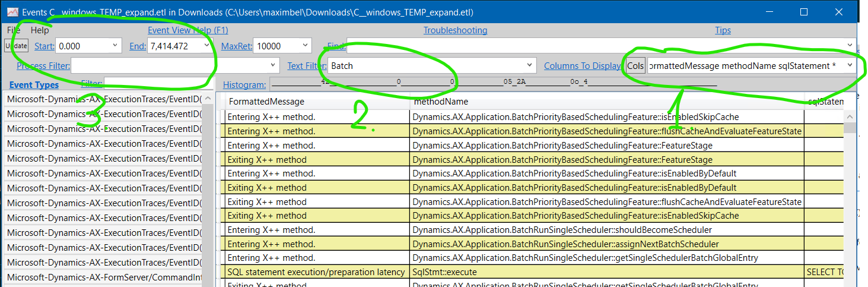The width and height of the screenshot is (868, 287).
Task: Click the End label link
Action: click(137, 46)
